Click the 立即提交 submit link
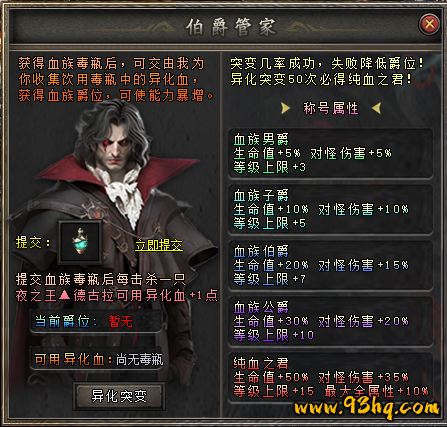 (x=159, y=245)
